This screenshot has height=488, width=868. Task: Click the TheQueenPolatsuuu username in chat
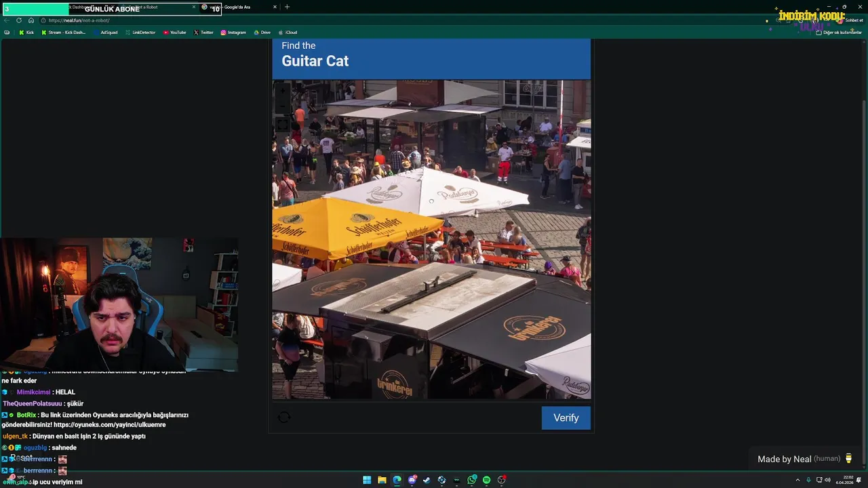(x=33, y=404)
